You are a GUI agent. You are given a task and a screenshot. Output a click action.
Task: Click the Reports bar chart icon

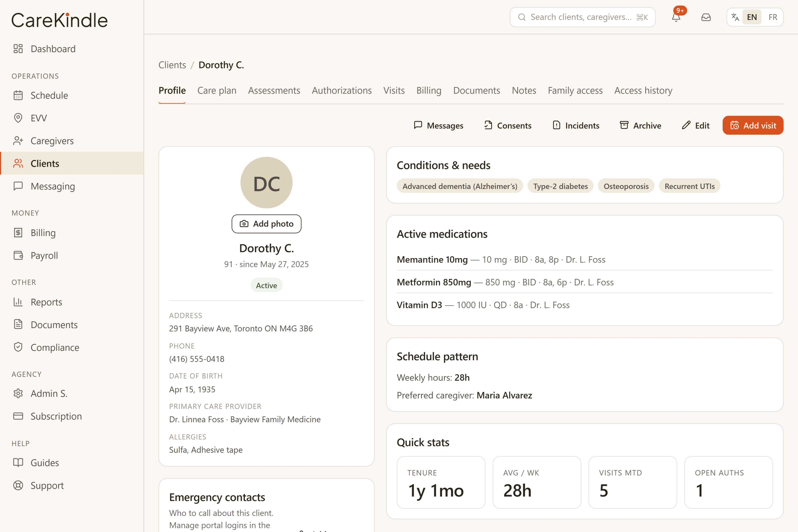click(x=18, y=302)
